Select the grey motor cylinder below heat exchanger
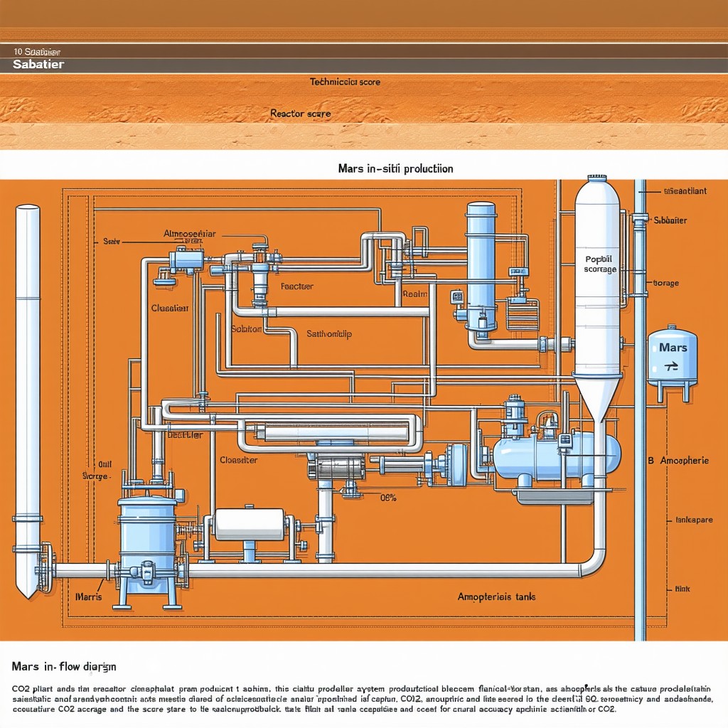 pos(336,466)
